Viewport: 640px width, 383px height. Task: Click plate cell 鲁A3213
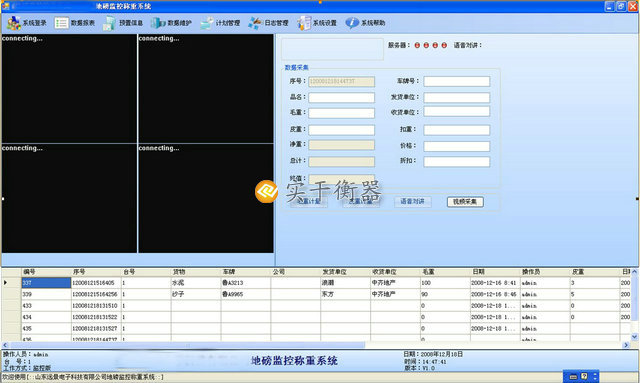point(246,283)
